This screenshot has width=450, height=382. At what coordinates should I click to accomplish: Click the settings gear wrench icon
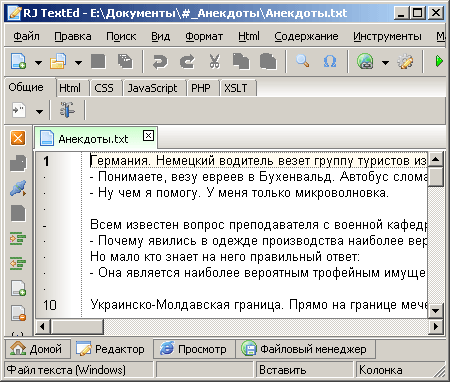click(x=406, y=62)
